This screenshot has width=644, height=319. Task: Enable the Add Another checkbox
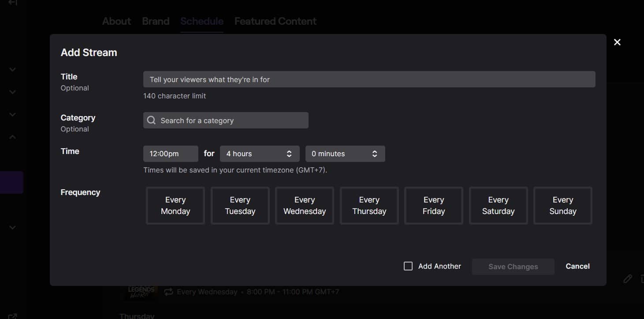point(408,266)
